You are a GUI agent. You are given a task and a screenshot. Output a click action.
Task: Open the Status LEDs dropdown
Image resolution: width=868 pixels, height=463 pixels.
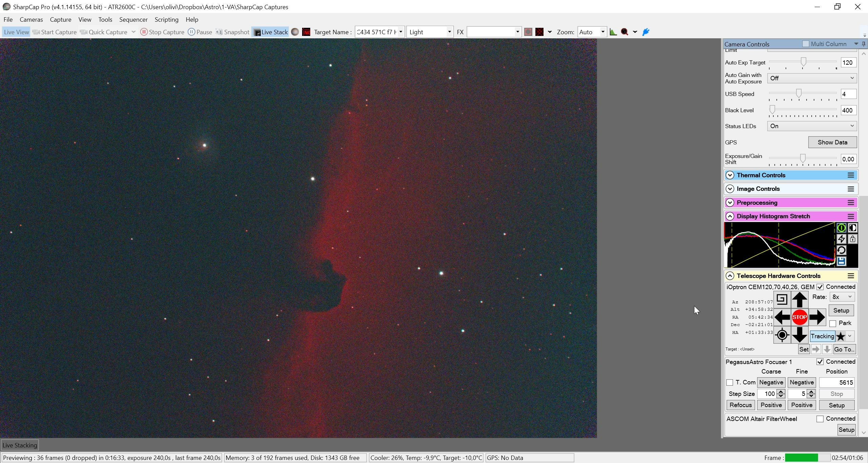click(812, 126)
